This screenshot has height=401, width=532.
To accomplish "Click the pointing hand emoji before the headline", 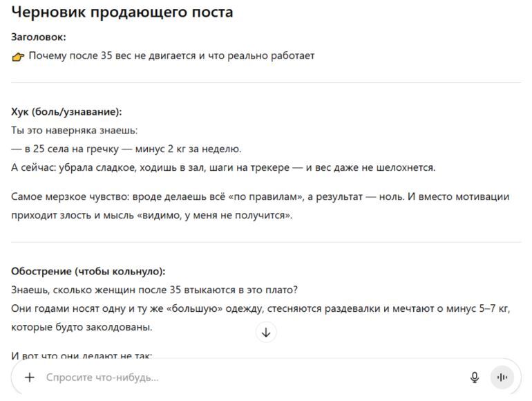I will 19,56.
